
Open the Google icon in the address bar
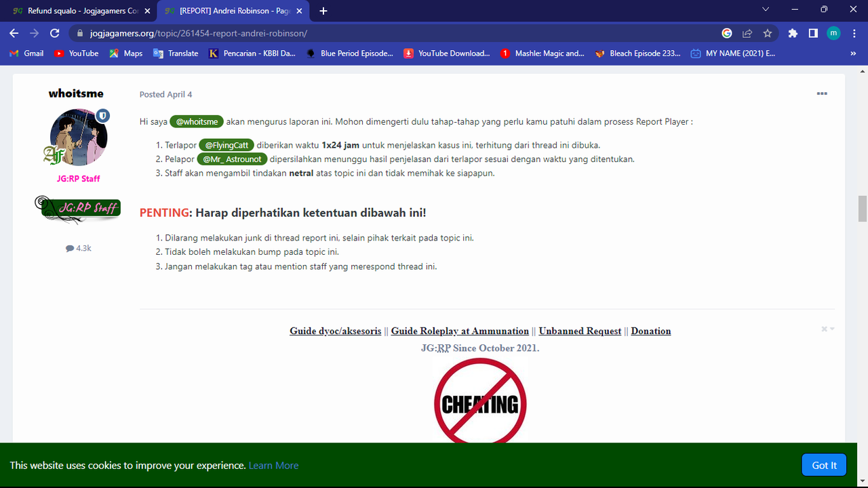[727, 33]
